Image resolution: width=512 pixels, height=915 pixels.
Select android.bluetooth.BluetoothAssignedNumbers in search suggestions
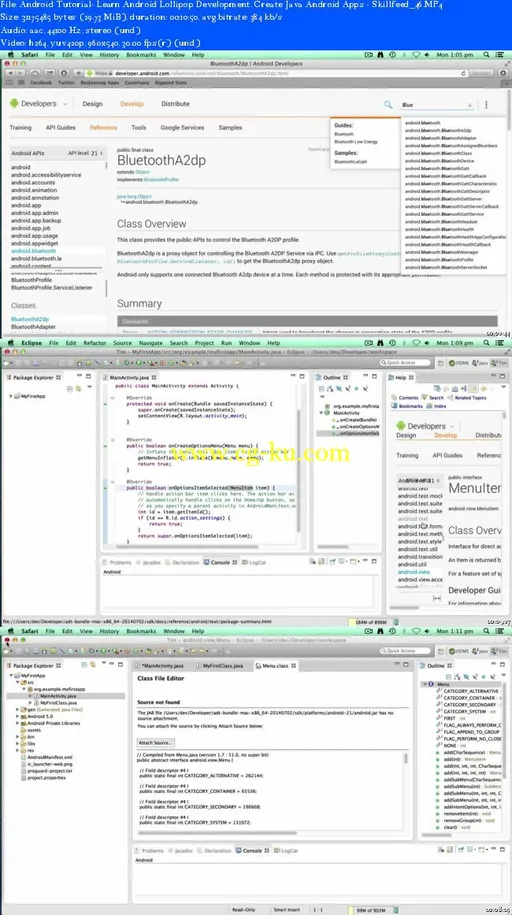click(451, 146)
